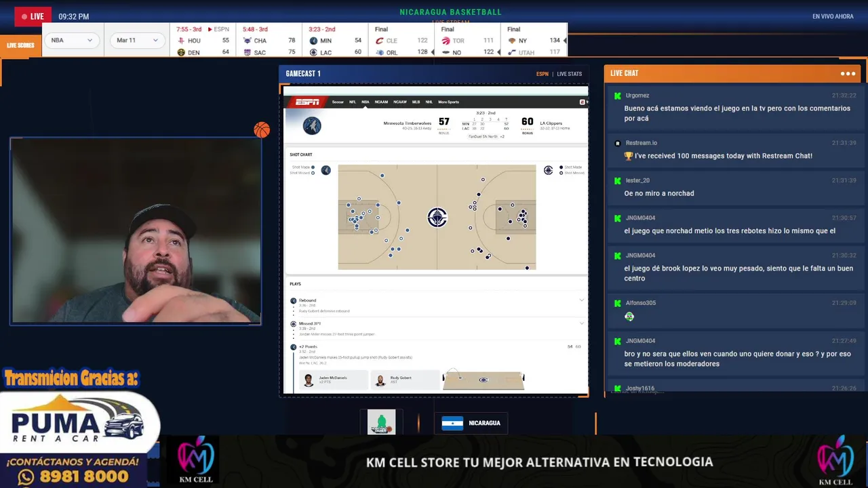The height and width of the screenshot is (488, 868).
Task: Click Timberwolves logo beside shot chart
Action: click(326, 170)
